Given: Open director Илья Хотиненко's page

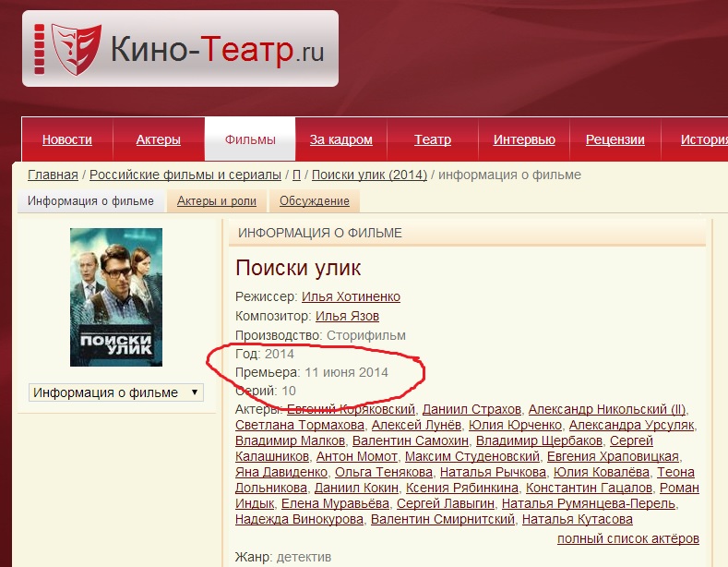Looking at the screenshot, I should coord(351,296).
